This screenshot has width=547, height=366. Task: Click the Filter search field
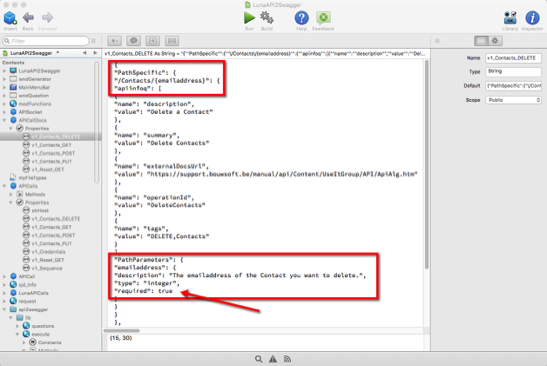[x=46, y=41]
